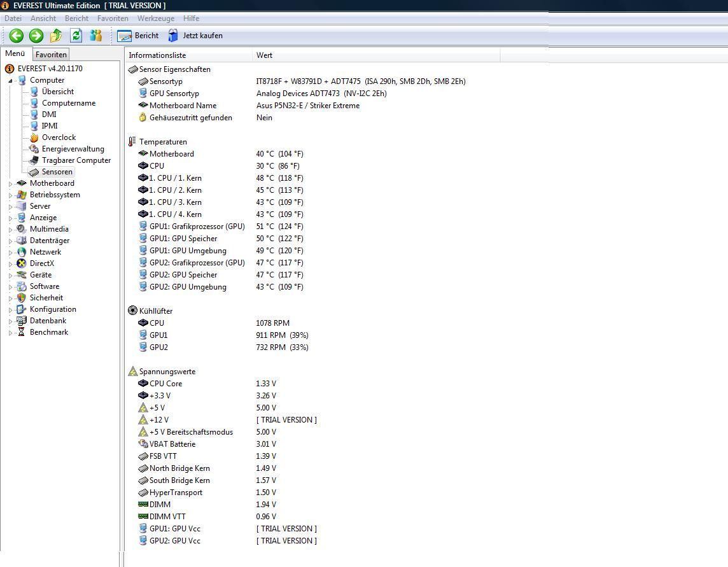Click the Spannungswerte warning icon

click(x=132, y=371)
